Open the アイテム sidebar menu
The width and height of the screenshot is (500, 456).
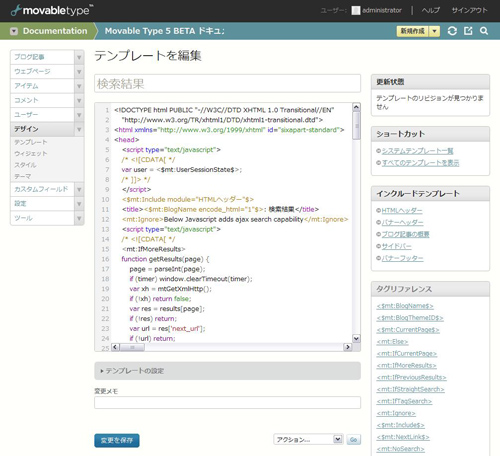tap(42, 86)
